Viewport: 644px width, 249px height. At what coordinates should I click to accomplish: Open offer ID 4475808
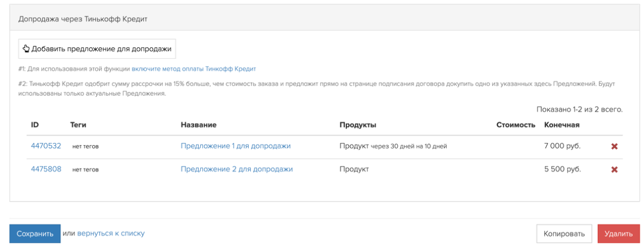(46, 169)
